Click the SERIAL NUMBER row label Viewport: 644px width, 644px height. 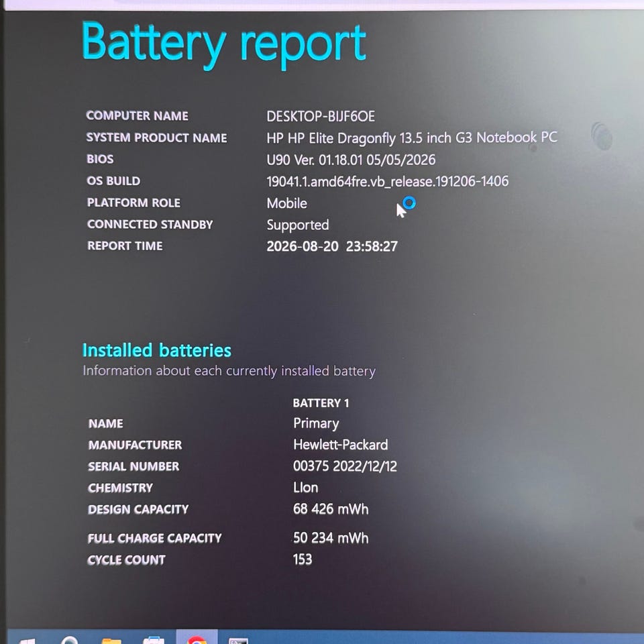(x=133, y=466)
